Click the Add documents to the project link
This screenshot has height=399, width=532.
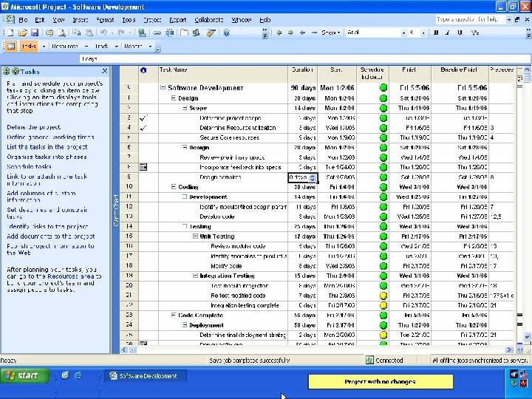pyautogui.click(x=51, y=236)
